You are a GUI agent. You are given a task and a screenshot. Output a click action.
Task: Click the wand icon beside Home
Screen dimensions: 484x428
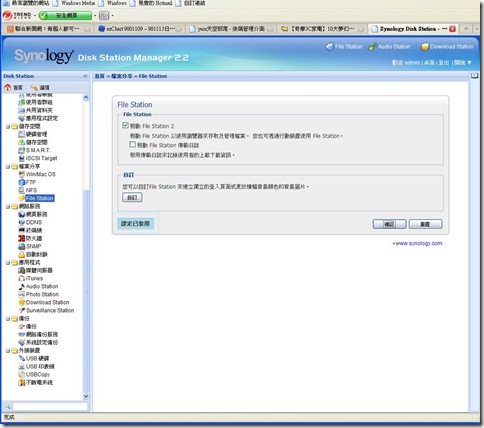pos(34,87)
